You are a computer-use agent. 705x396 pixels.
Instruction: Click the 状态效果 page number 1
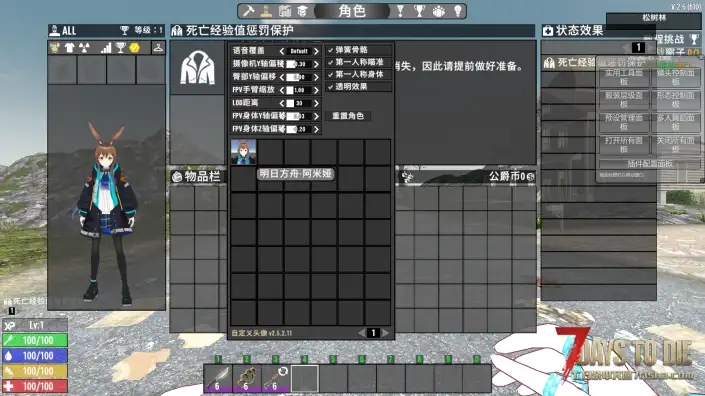click(x=638, y=47)
